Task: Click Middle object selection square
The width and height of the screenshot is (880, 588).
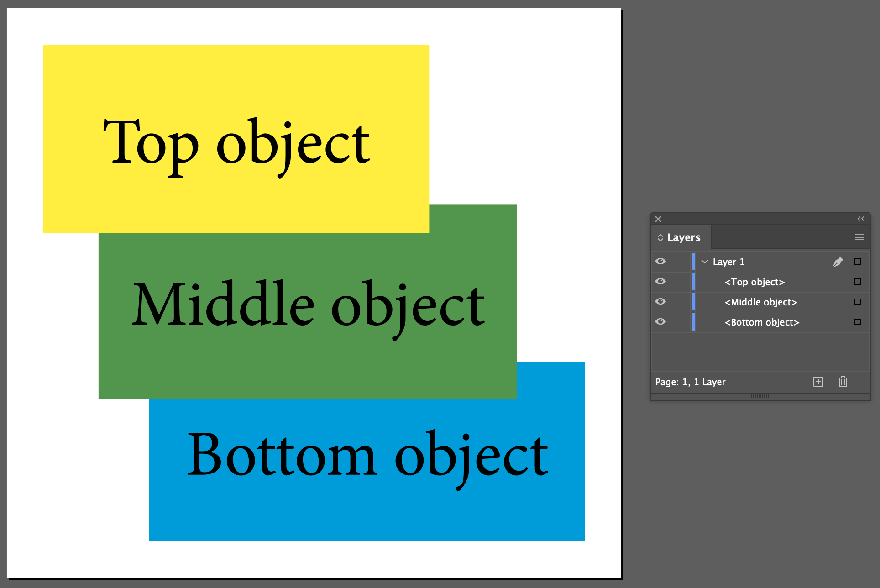Action: point(858,302)
